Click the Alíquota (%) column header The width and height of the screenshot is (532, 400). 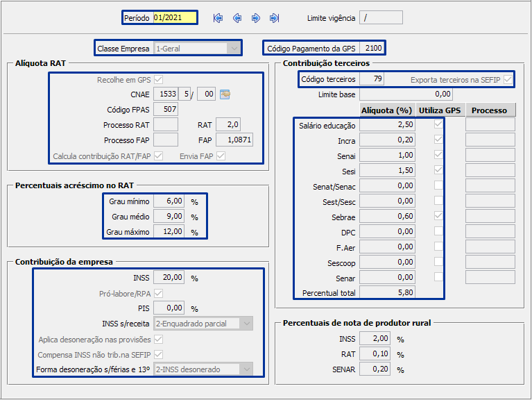pos(387,110)
